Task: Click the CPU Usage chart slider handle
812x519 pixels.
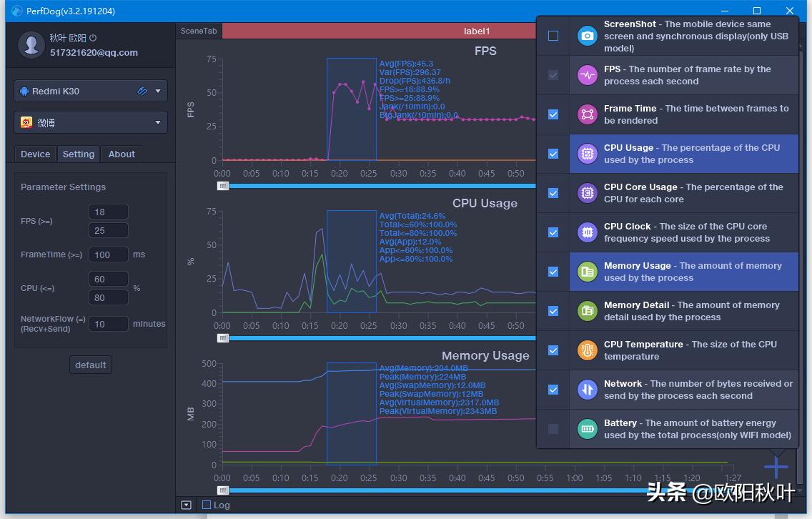Action: click(x=223, y=338)
